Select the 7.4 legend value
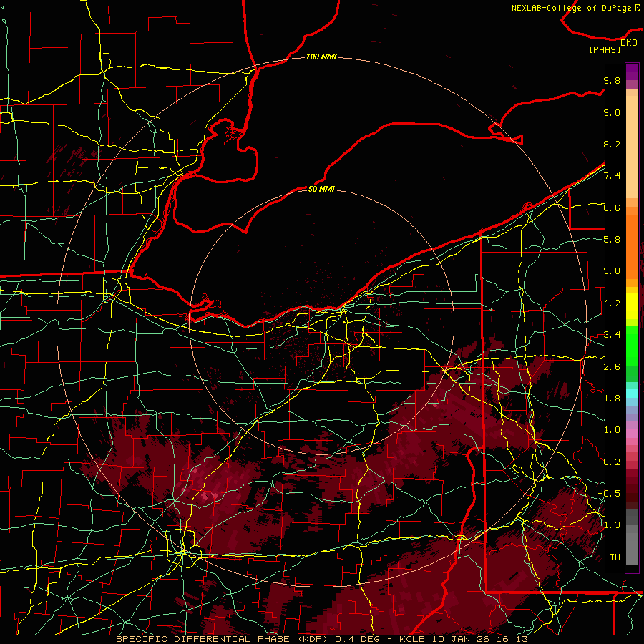Image resolution: width=644 pixels, height=644 pixels. 612,176
